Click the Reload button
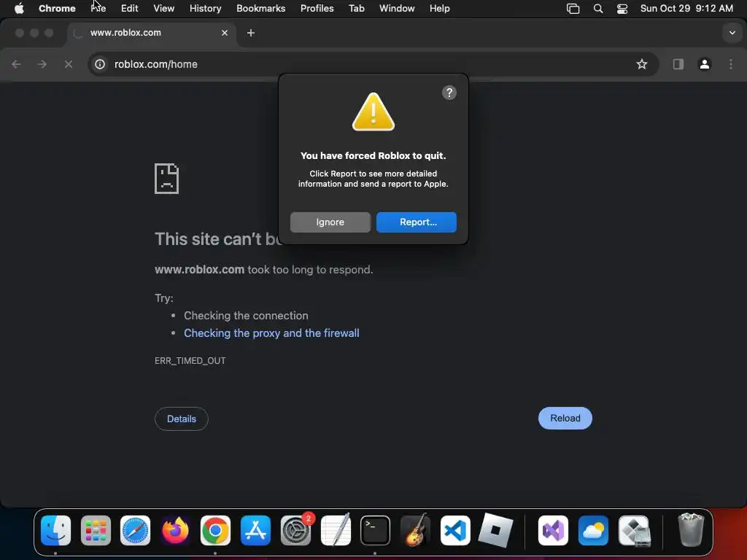Screen dimensions: 747x560 tap(565, 418)
